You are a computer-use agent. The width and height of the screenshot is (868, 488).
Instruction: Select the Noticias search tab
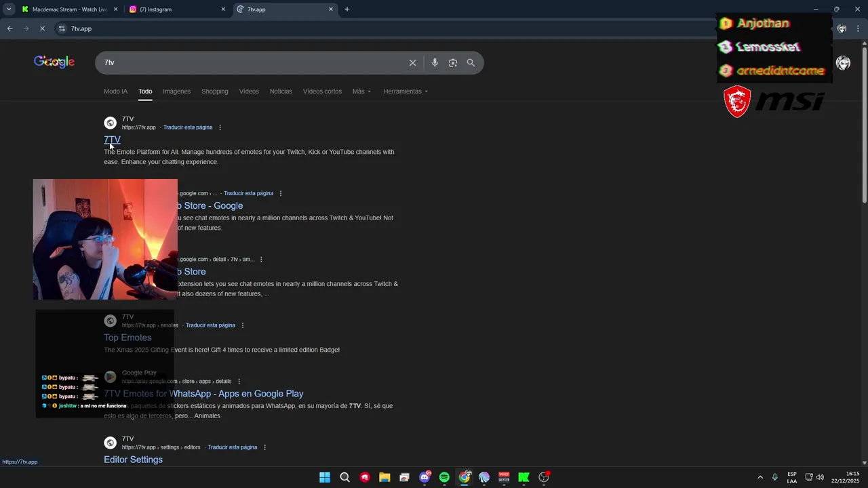[281, 91]
